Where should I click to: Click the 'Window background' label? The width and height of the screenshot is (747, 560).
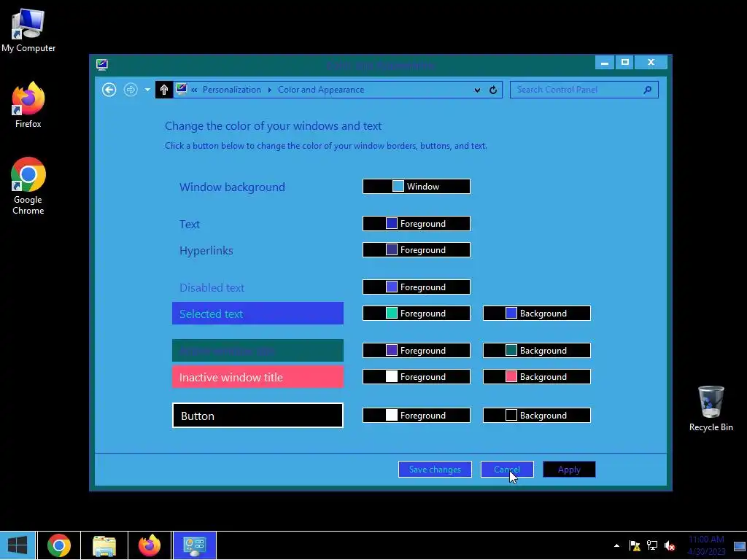click(232, 187)
